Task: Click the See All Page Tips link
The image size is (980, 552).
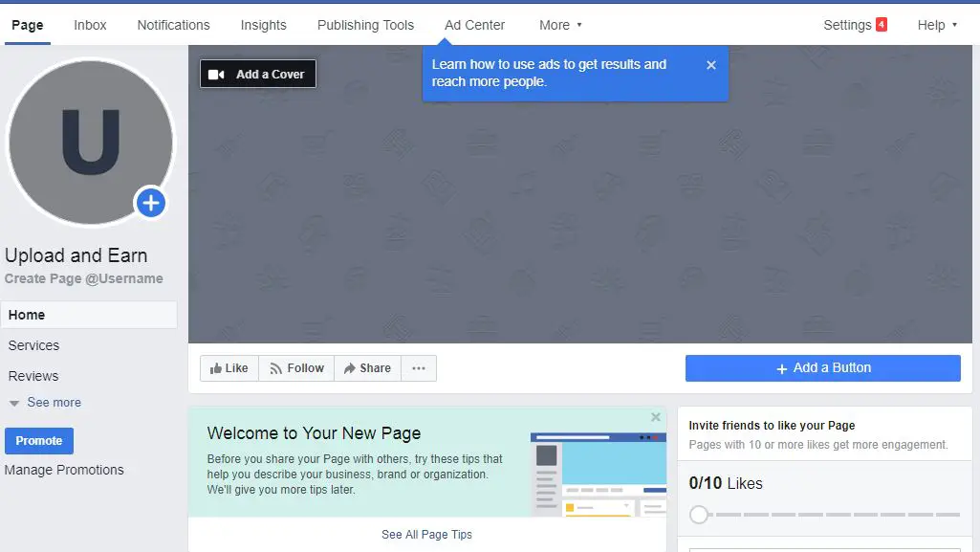Action: point(426,535)
